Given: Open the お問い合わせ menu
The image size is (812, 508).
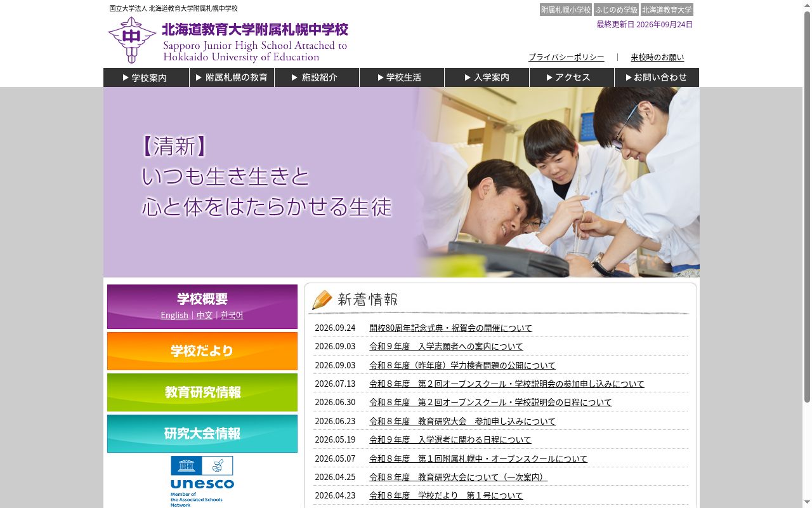Looking at the screenshot, I should [x=657, y=77].
